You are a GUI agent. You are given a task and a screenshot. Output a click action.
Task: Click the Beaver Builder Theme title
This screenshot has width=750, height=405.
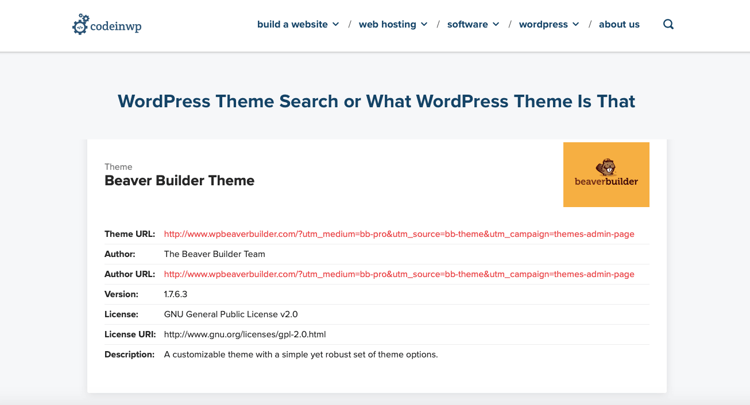(x=179, y=181)
